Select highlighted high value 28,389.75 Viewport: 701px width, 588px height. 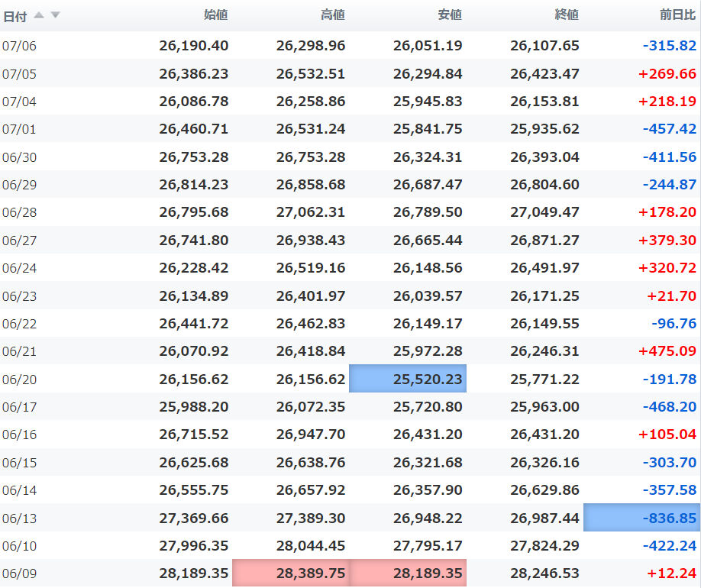(x=291, y=573)
